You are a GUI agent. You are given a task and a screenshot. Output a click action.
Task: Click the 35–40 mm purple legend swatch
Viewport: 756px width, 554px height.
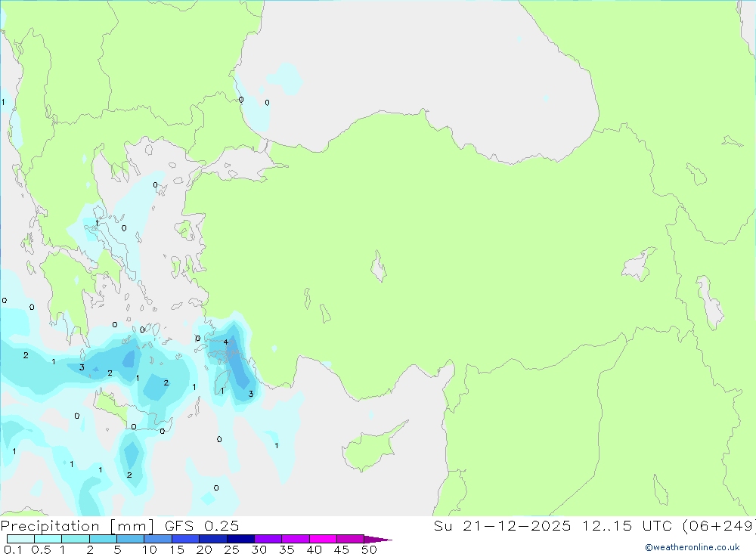coord(295,539)
